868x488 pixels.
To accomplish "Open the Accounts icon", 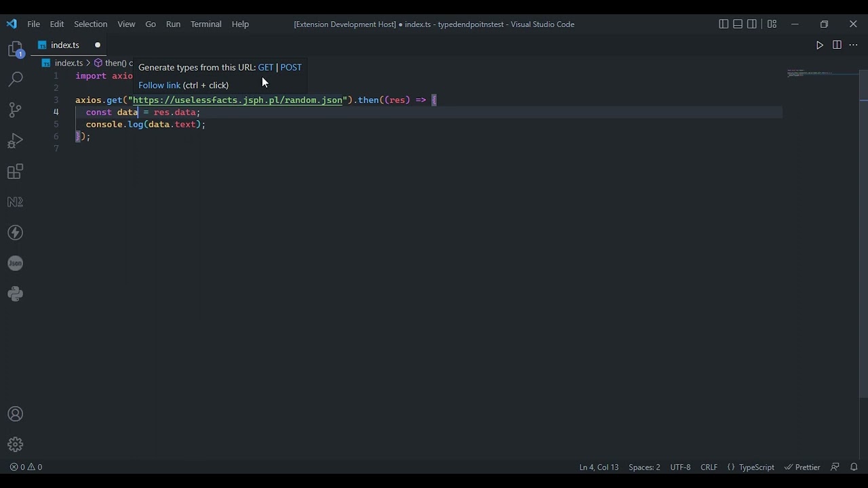I will pyautogui.click(x=15, y=414).
